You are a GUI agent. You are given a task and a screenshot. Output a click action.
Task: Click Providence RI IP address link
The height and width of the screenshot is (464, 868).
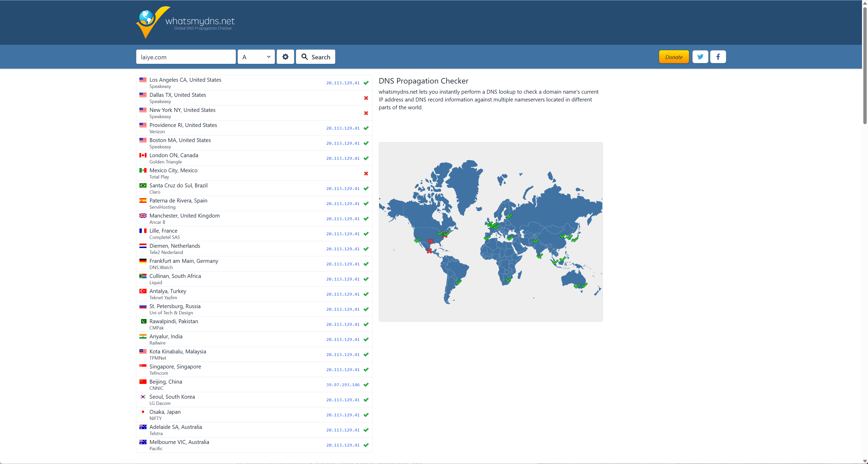tap(343, 128)
